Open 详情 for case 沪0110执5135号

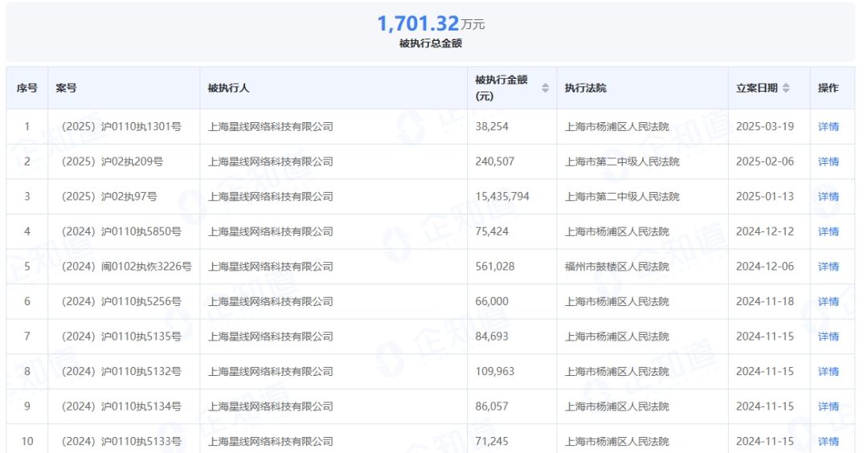coord(828,337)
